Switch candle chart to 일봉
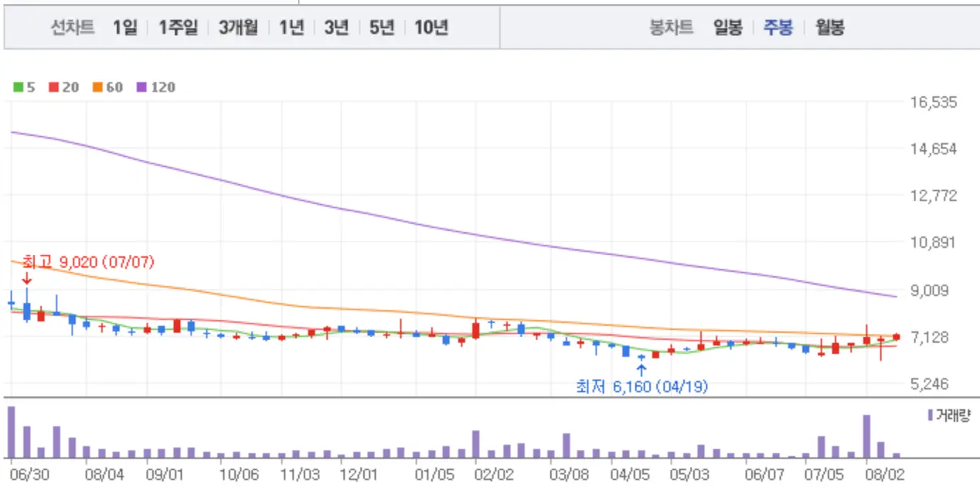980x490 pixels. tap(728, 28)
